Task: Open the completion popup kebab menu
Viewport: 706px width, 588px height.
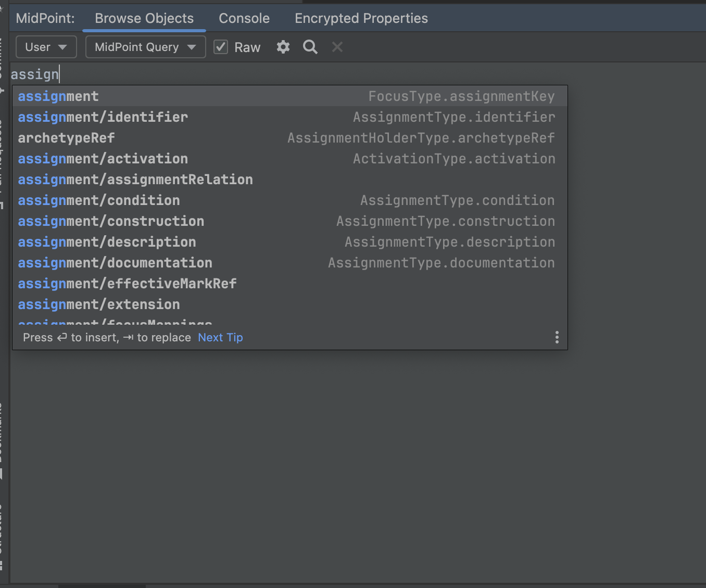Action: [557, 337]
